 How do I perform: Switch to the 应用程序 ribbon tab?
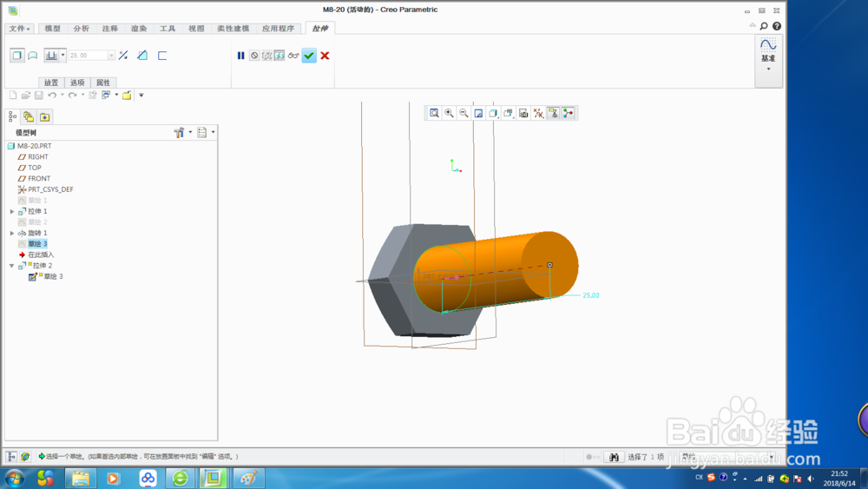pyautogui.click(x=278, y=29)
